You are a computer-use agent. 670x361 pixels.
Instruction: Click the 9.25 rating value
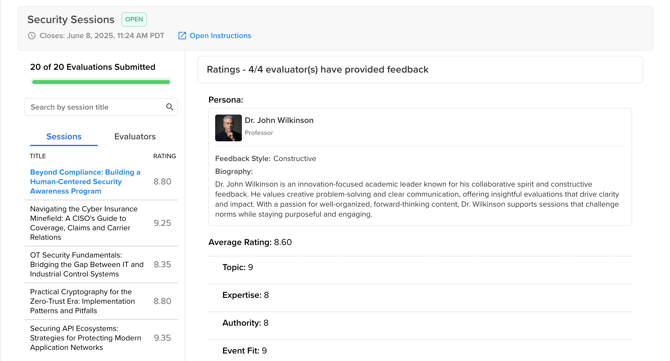coord(162,223)
